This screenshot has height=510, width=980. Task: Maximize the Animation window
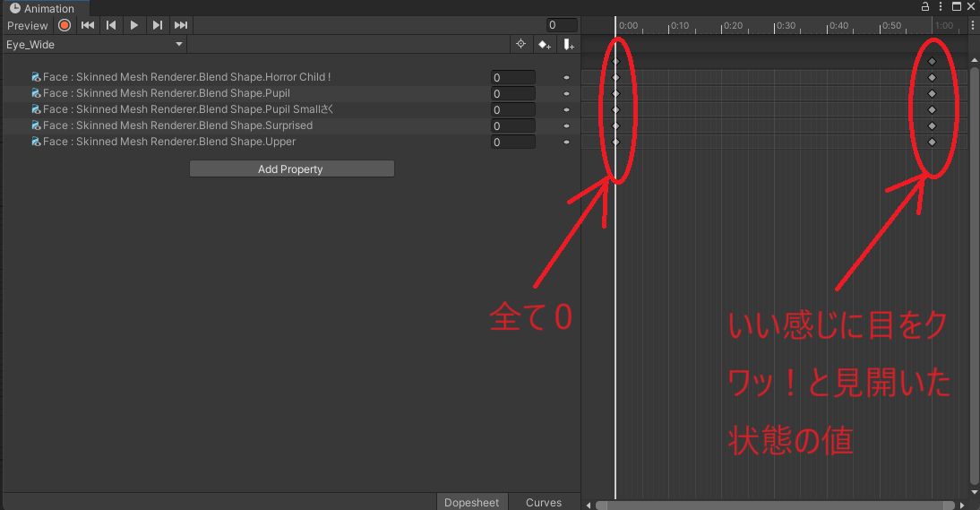(x=956, y=7)
